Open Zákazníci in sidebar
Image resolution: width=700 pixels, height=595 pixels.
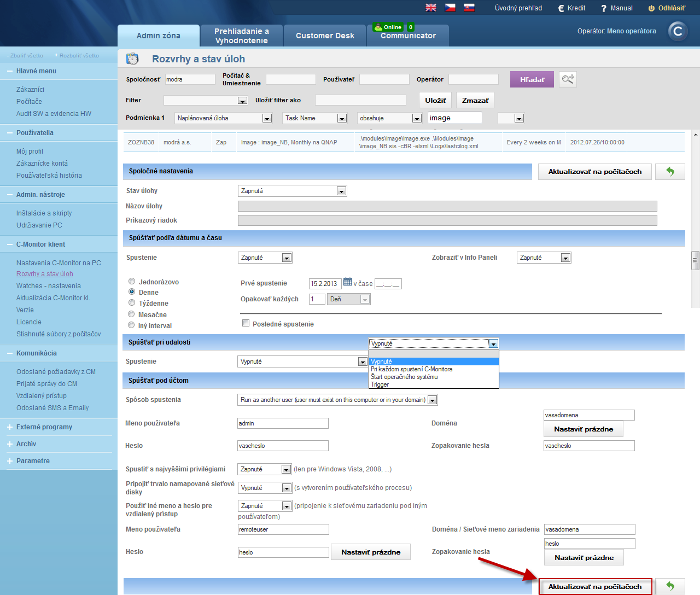click(30, 90)
